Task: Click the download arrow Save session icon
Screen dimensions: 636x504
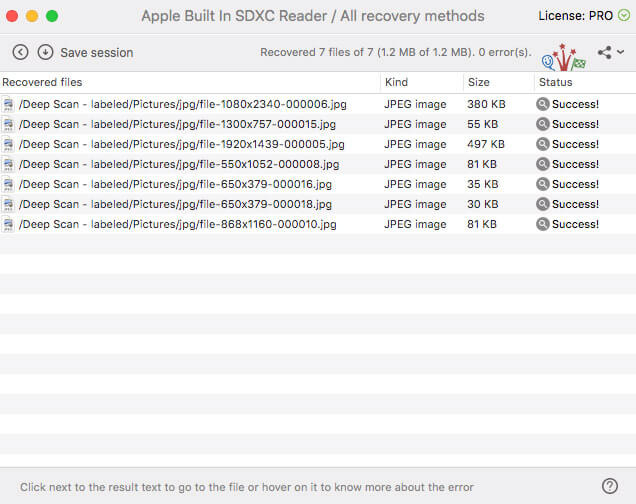Action: click(45, 52)
